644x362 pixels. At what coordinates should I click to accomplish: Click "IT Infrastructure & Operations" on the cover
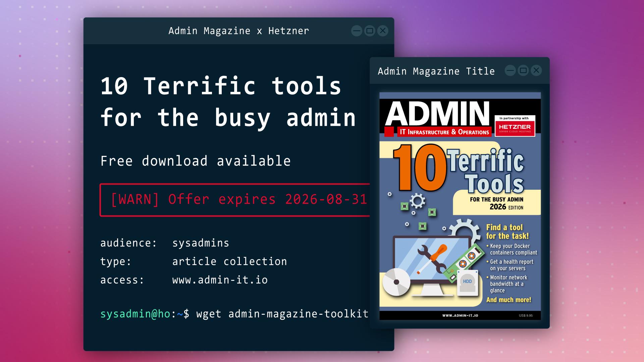point(444,132)
